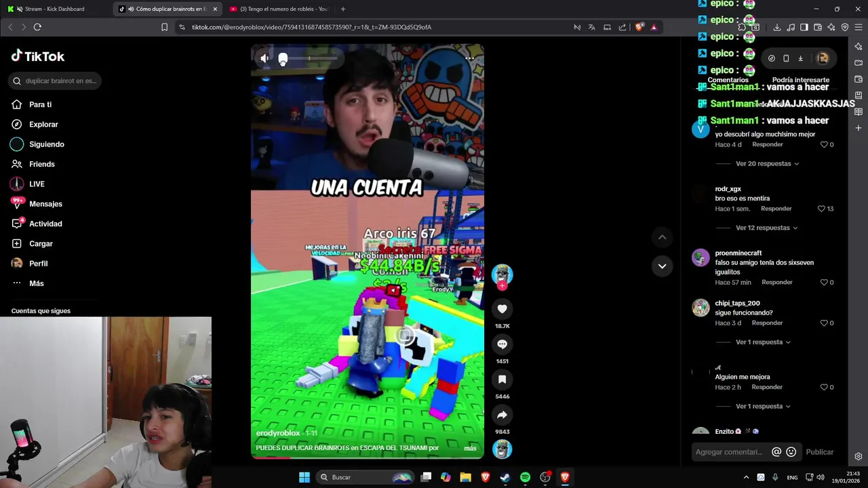The image size is (868, 488).
Task: Open Cargar upload page in sidebar
Action: pyautogui.click(x=41, y=243)
